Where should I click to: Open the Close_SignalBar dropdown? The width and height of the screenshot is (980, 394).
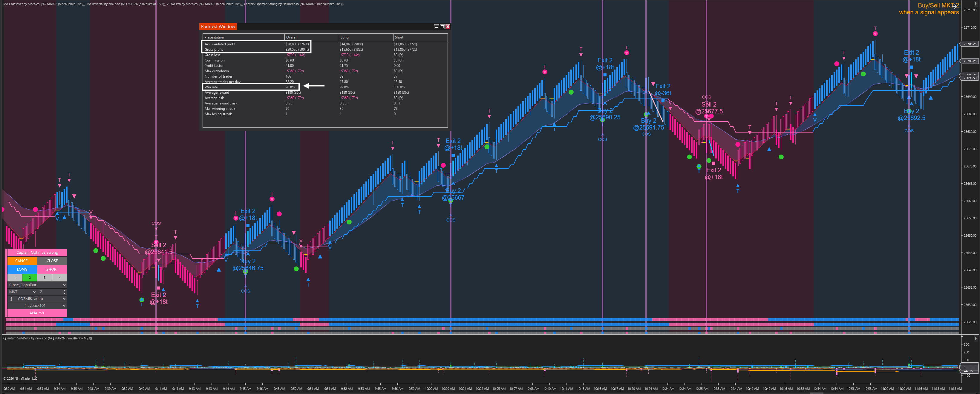coord(37,285)
